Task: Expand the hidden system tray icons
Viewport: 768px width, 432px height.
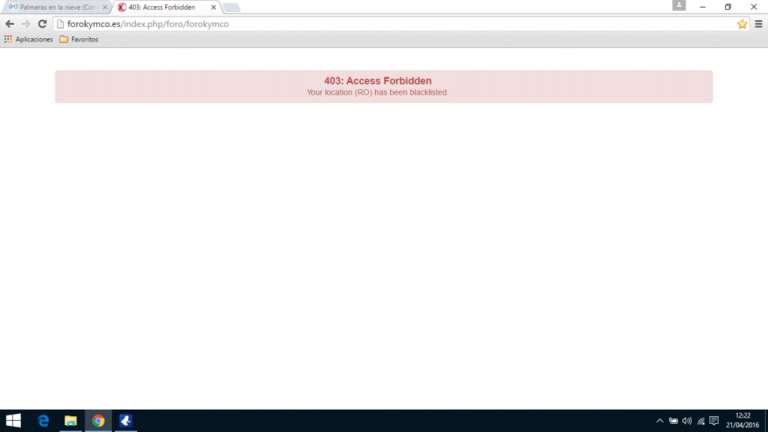Action: (x=659, y=421)
